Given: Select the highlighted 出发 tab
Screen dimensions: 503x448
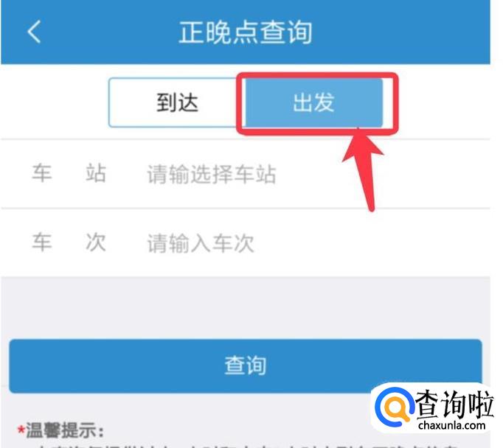Looking at the screenshot, I should point(313,102).
